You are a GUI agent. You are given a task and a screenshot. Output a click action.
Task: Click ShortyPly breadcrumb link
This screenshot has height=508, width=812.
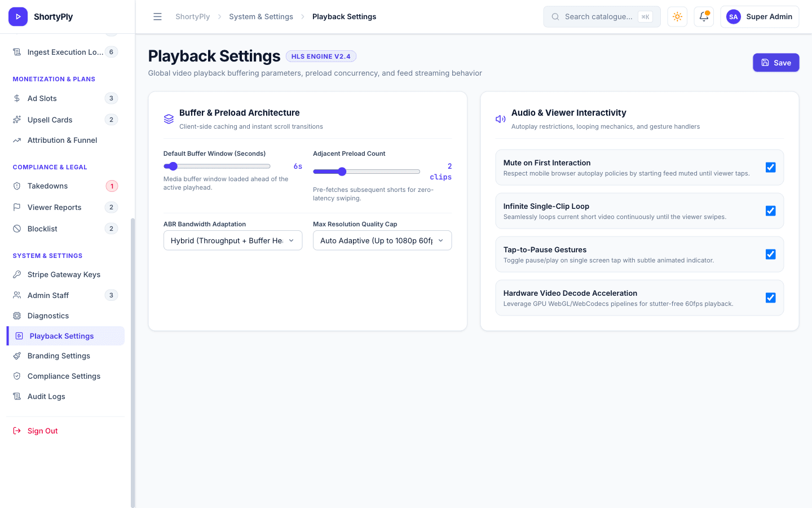pyautogui.click(x=192, y=17)
